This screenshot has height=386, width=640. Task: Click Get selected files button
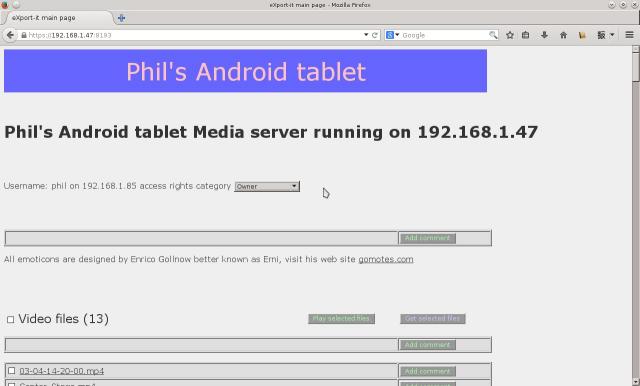pos(433,318)
